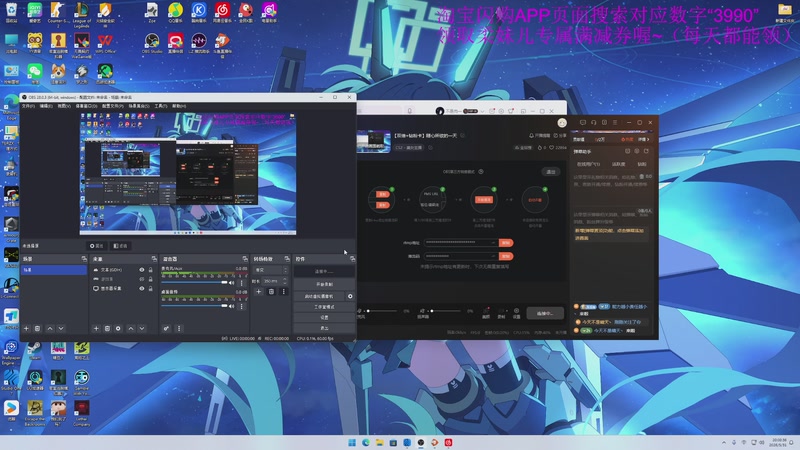The width and height of the screenshot is (800, 450).
Task: Add a new scene transition (plus)
Action: [x=259, y=292]
